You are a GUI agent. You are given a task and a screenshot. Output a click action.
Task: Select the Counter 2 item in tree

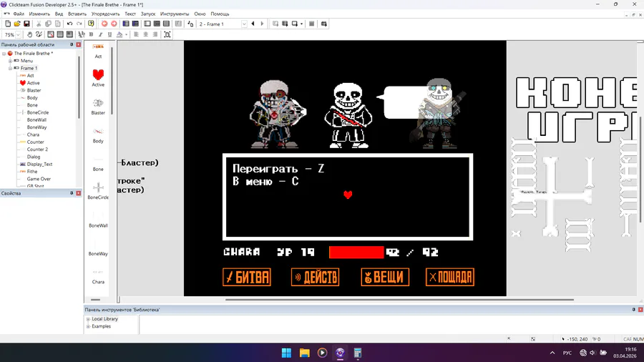37,150
